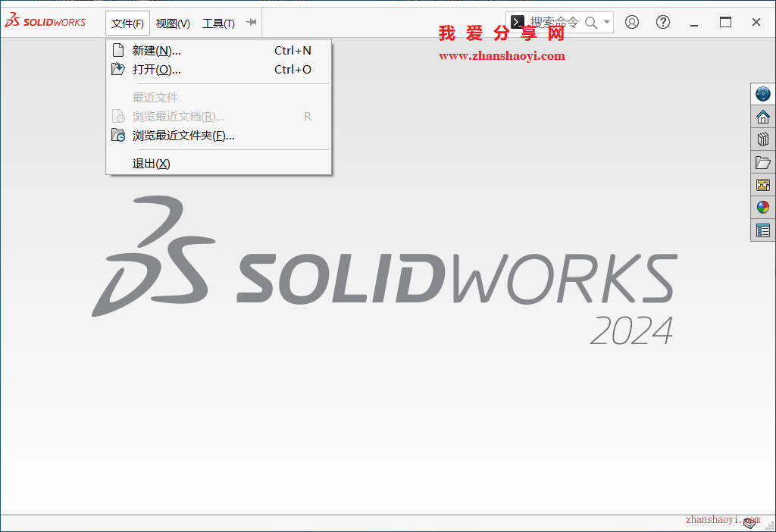
Task: Open the 视图(V) menu
Action: (x=173, y=23)
